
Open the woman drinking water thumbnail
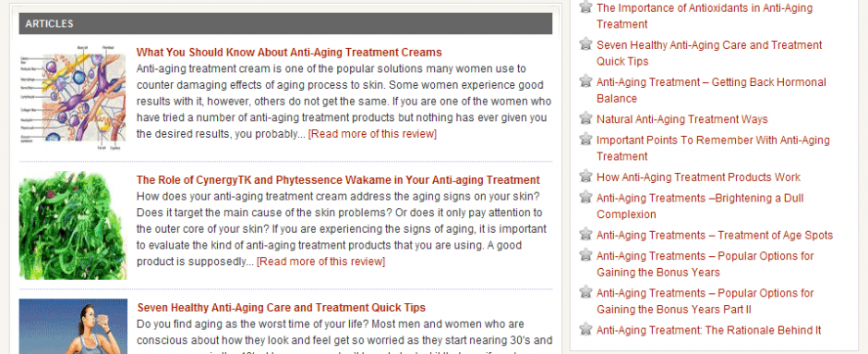[73, 326]
